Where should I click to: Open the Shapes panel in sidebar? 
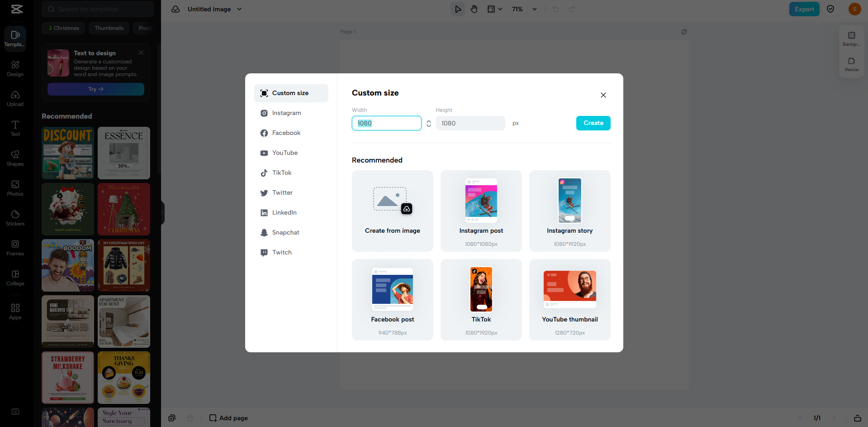coord(15,158)
